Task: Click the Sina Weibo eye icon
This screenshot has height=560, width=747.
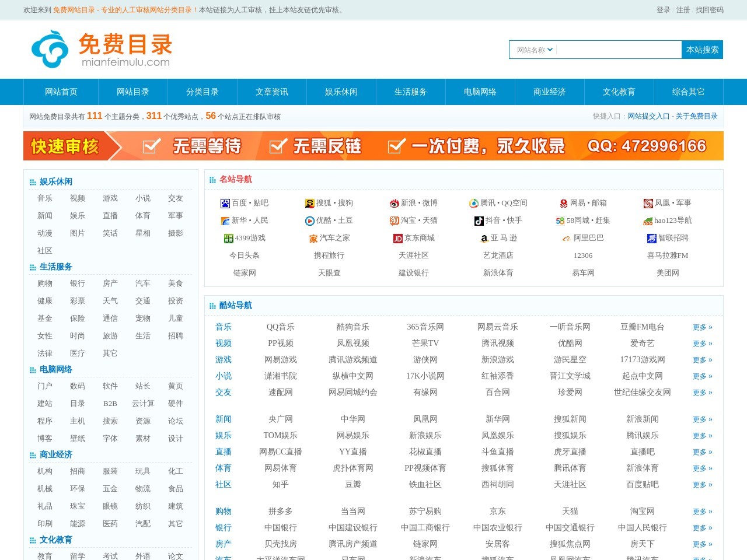Action: pos(394,204)
